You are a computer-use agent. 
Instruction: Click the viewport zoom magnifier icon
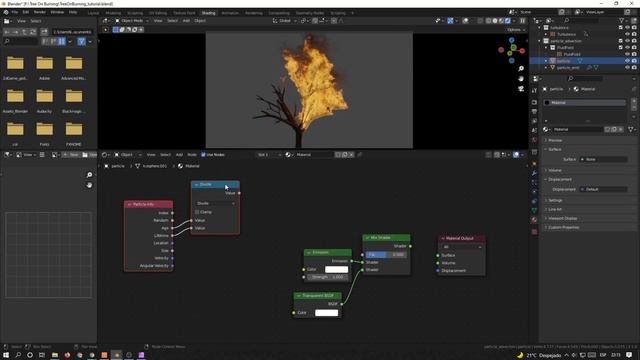point(521,69)
